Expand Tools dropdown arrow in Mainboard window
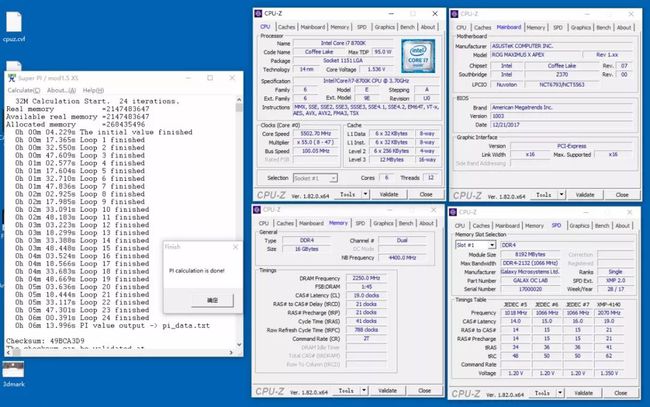The width and height of the screenshot is (650, 407). (561, 194)
